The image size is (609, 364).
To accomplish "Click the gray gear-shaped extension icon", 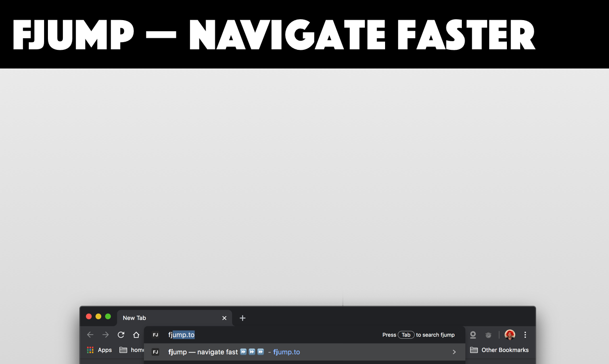I will coord(488,335).
